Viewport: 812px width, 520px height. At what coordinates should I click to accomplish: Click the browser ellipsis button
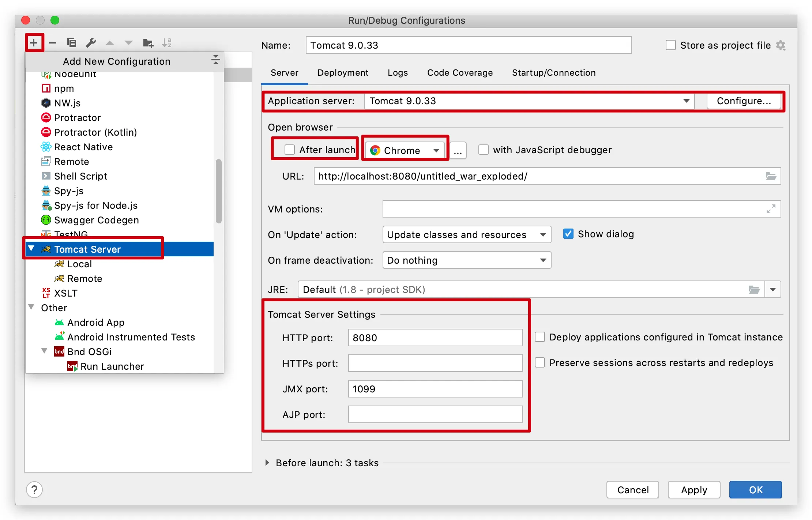pos(458,150)
